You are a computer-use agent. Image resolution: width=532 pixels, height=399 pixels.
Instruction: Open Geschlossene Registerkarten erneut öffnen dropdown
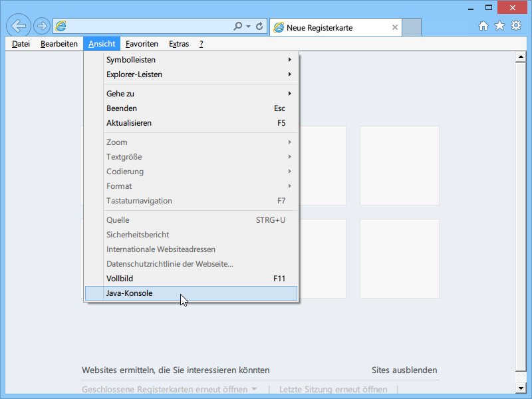click(x=169, y=389)
